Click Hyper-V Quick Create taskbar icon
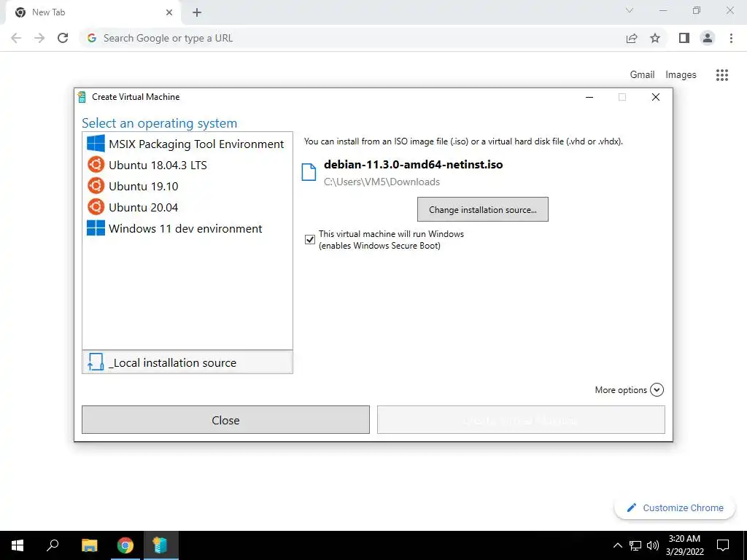The height and width of the screenshot is (560, 747). (x=161, y=545)
